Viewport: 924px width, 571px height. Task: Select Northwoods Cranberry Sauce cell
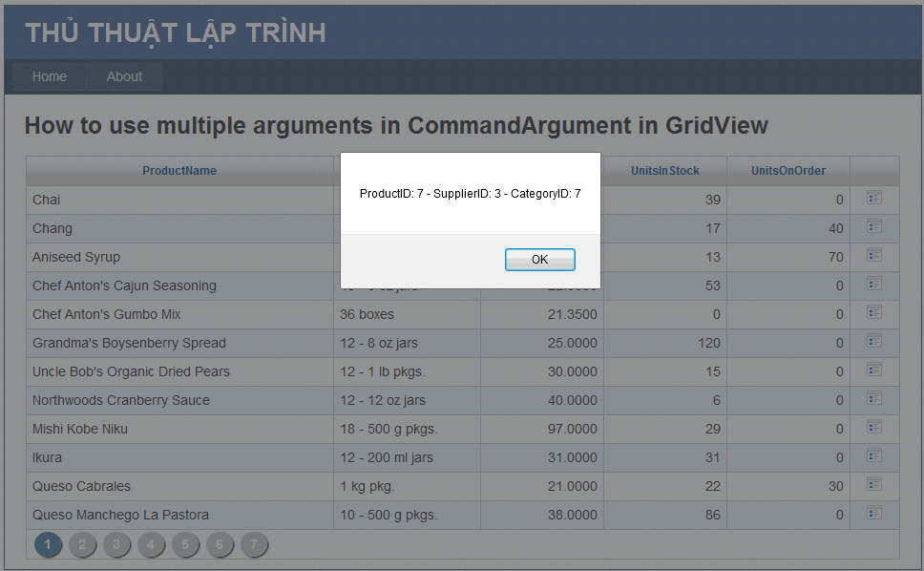pyautogui.click(x=179, y=400)
